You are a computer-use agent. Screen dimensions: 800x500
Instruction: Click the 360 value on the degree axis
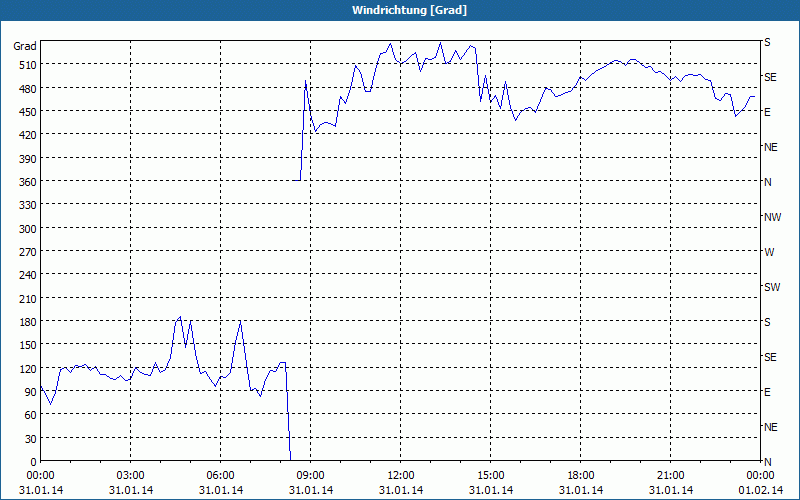(x=28, y=182)
